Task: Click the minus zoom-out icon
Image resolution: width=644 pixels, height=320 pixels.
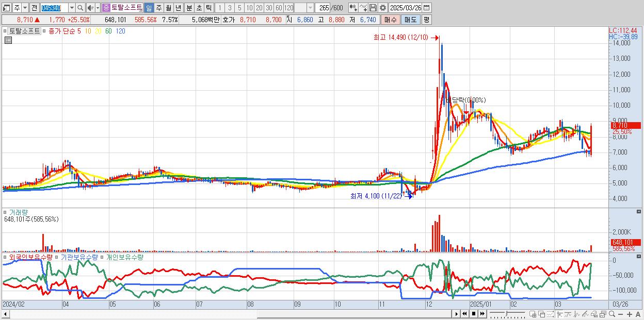Action: (x=620, y=314)
